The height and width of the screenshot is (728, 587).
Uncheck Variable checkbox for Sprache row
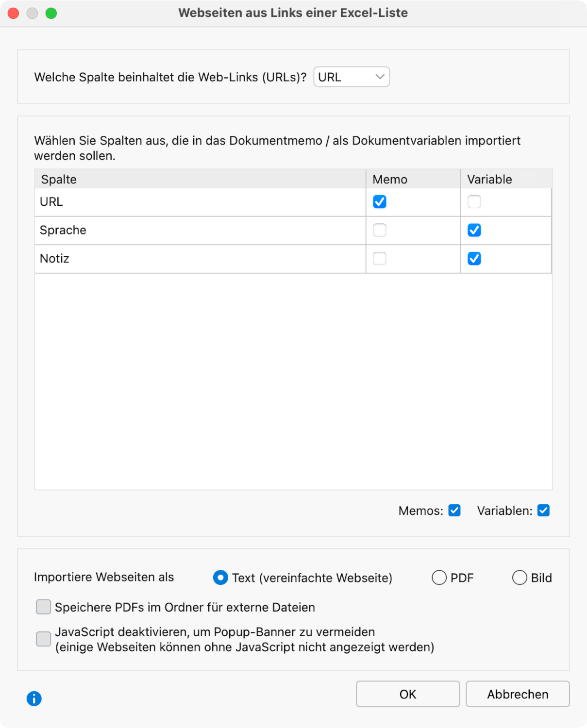[474, 230]
